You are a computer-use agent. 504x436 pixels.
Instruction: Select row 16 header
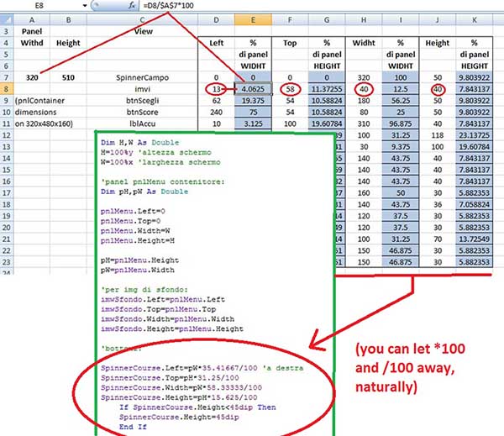pos(7,181)
